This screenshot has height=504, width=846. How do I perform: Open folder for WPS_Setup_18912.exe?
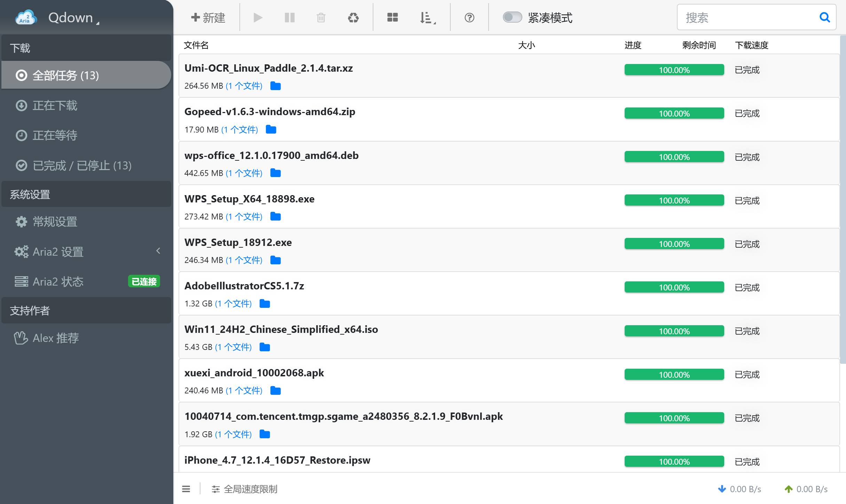click(x=276, y=260)
